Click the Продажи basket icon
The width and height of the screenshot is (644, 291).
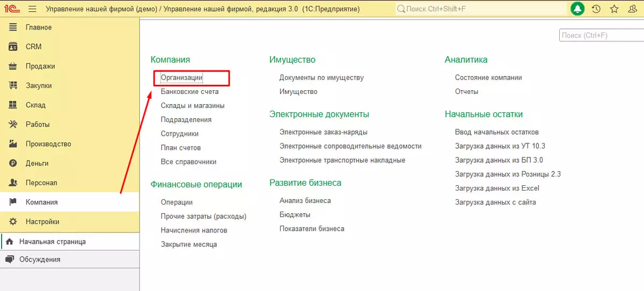(13, 66)
